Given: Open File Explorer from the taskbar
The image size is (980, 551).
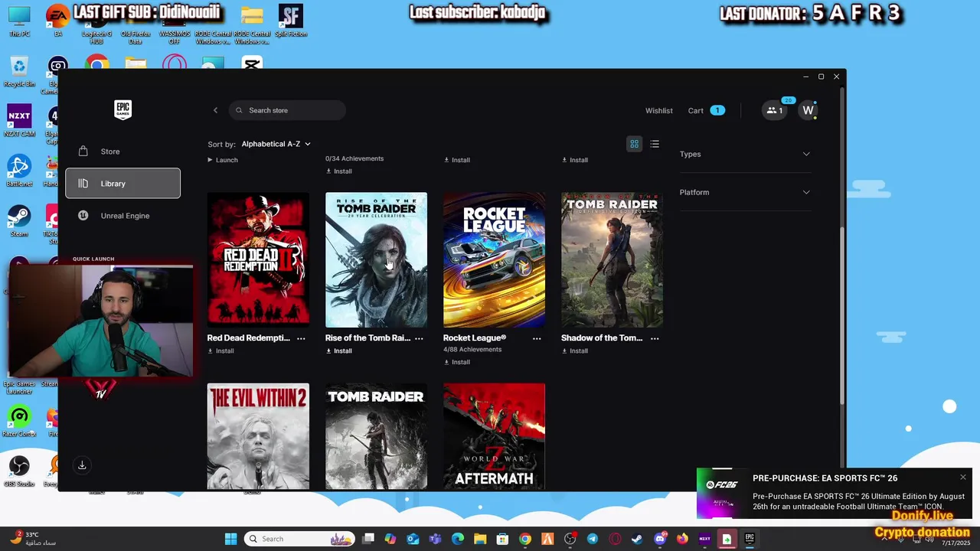Looking at the screenshot, I should point(480,539).
